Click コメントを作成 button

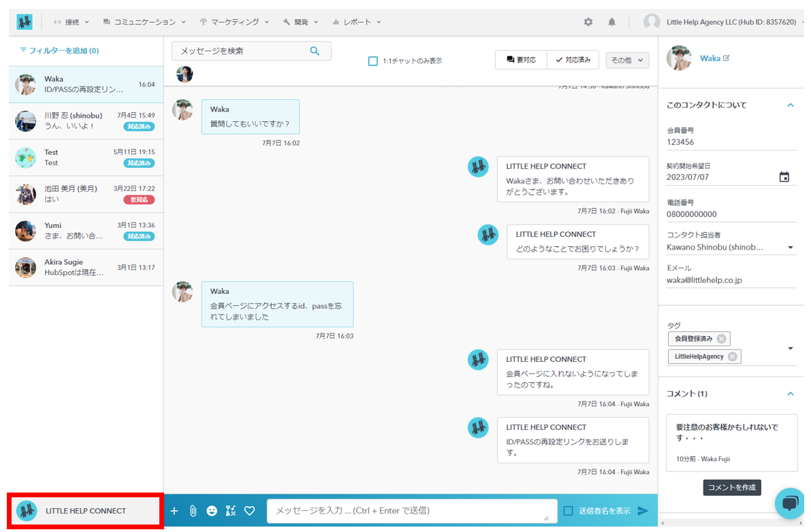(x=731, y=488)
